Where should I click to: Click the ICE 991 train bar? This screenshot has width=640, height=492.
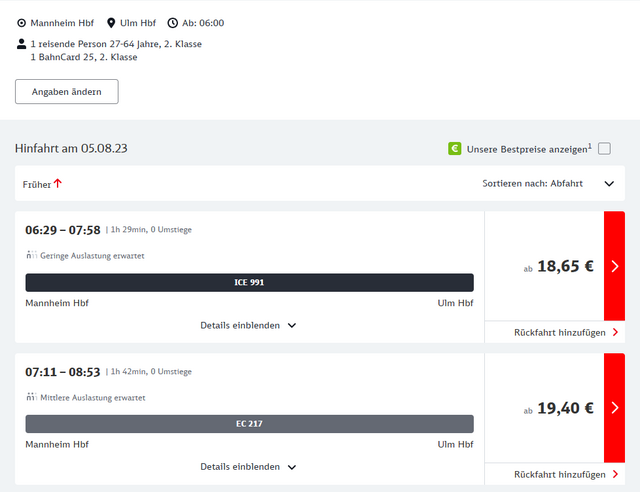point(249,283)
